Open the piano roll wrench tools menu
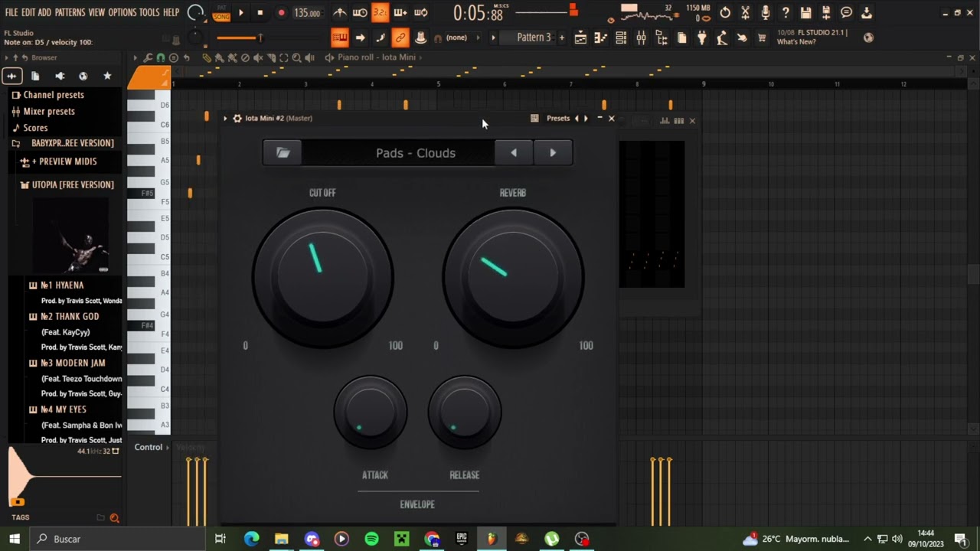The height and width of the screenshot is (551, 980). pos(147,57)
